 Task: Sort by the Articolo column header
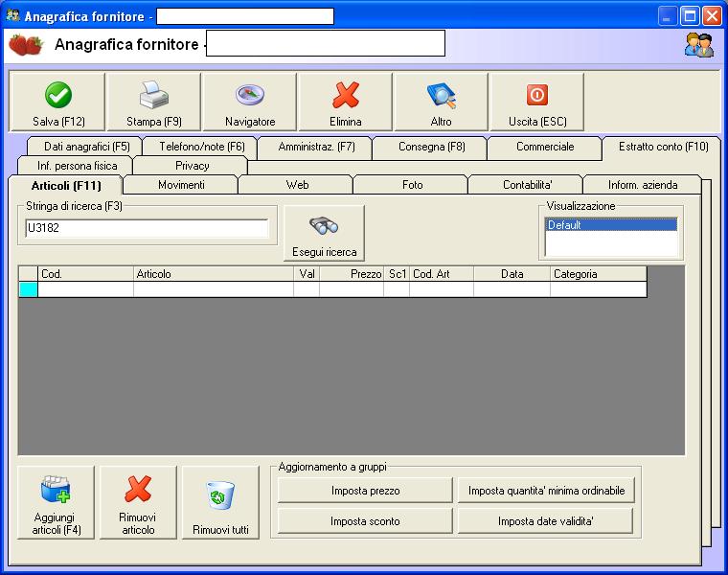213,274
